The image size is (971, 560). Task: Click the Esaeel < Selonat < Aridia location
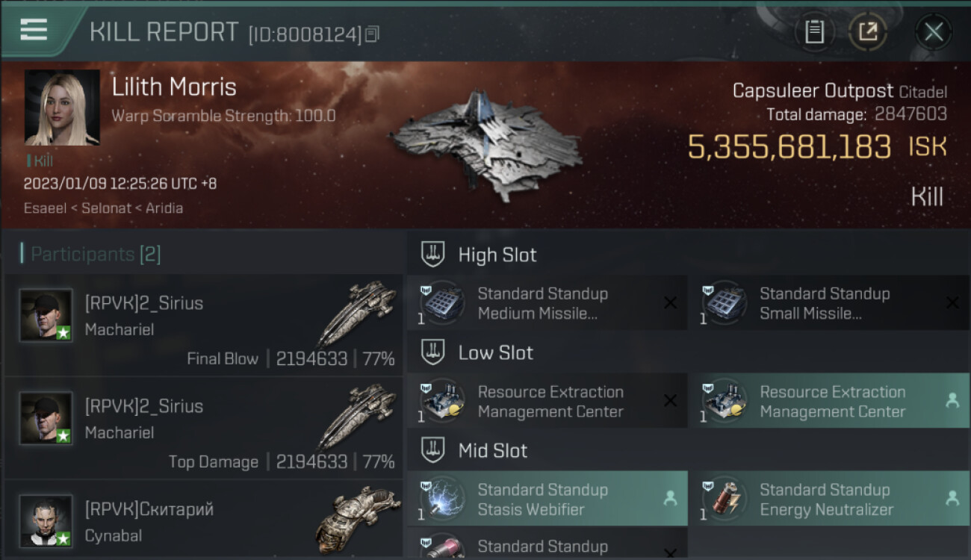103,208
